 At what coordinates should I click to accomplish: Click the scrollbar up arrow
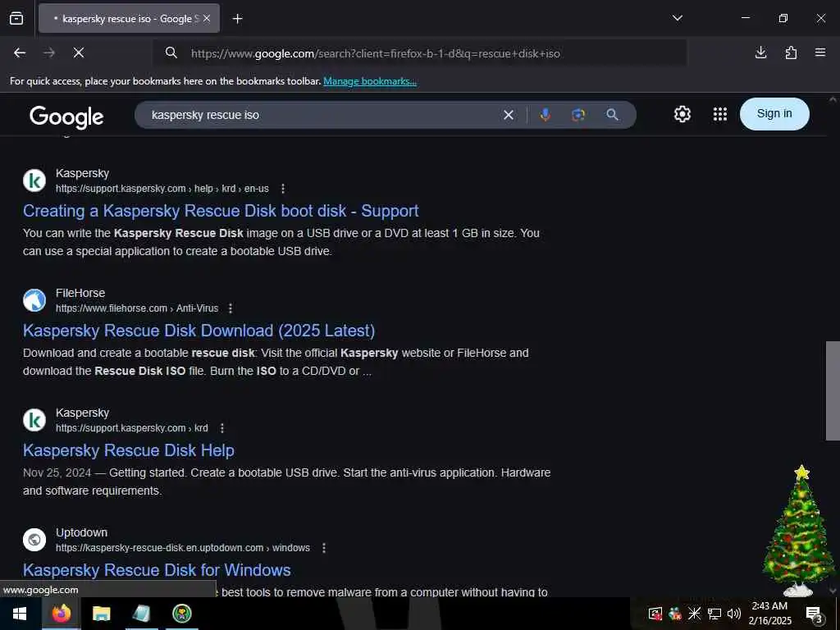tap(833, 99)
